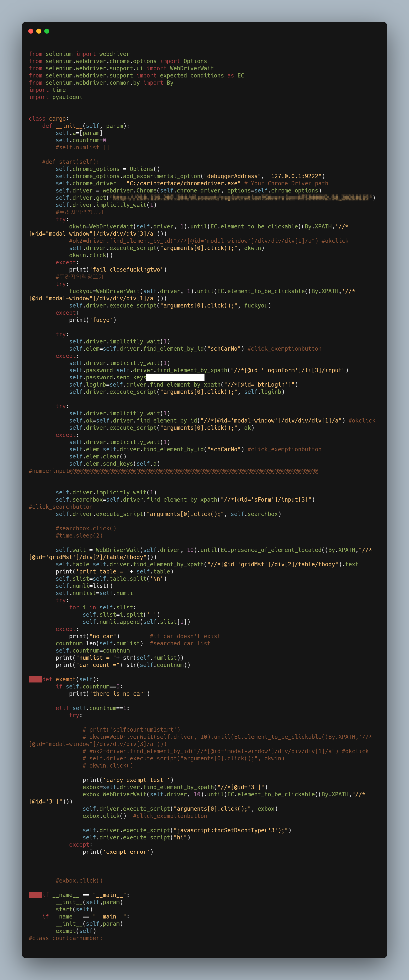Image resolution: width=409 pixels, height=980 pixels.
Task: Click the '127.0.0.1:9222' debugger address string
Action: pos(295,176)
